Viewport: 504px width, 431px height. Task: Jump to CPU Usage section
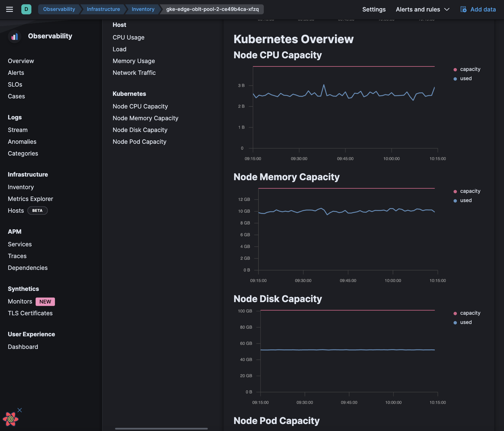pos(128,37)
